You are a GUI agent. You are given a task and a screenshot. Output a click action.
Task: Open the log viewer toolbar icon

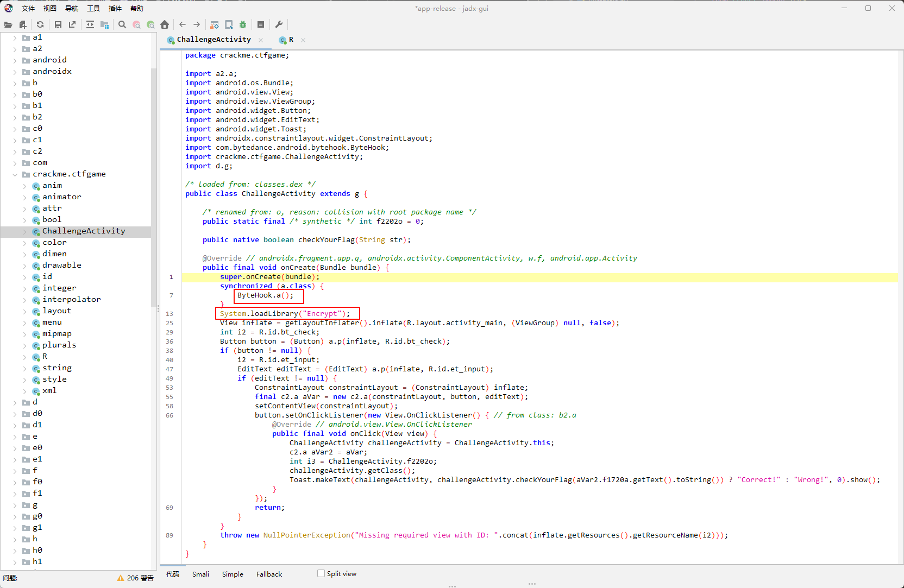[261, 24]
